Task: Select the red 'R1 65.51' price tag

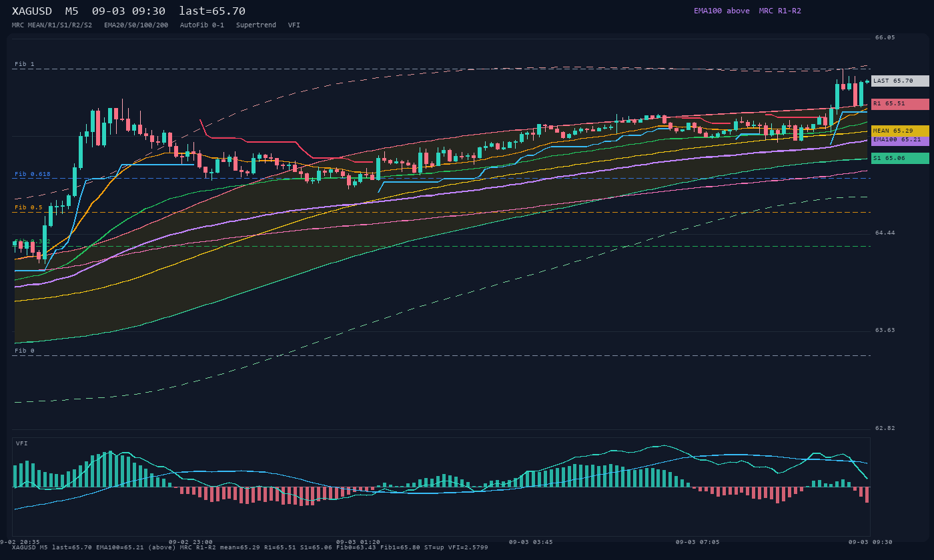Action: click(x=900, y=104)
